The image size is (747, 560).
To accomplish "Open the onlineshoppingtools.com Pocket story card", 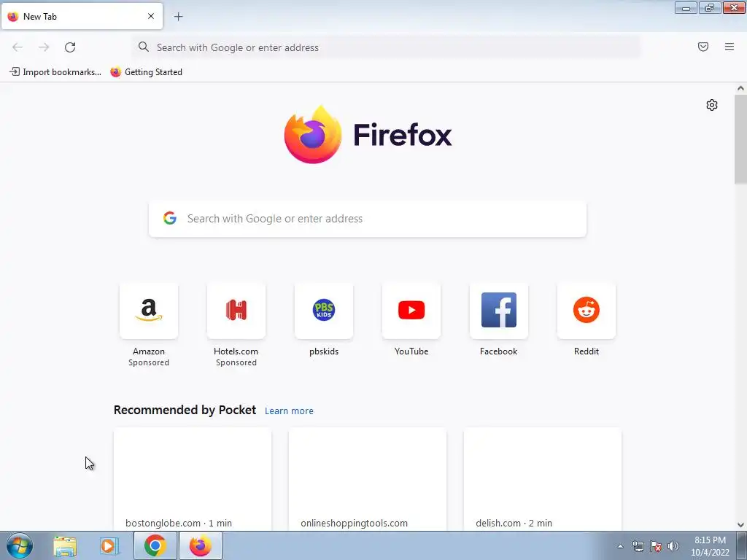I will point(368,479).
